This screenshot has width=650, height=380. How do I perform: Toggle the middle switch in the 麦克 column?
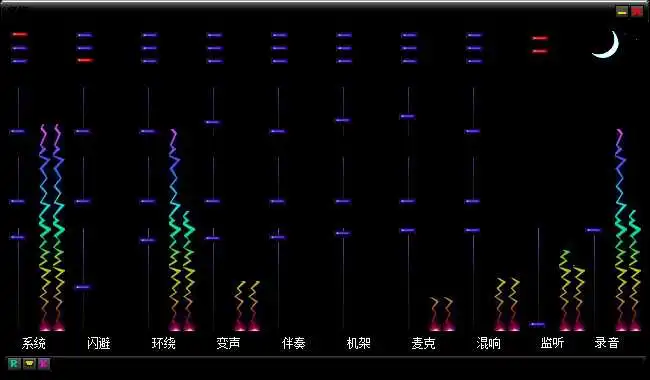(x=409, y=48)
